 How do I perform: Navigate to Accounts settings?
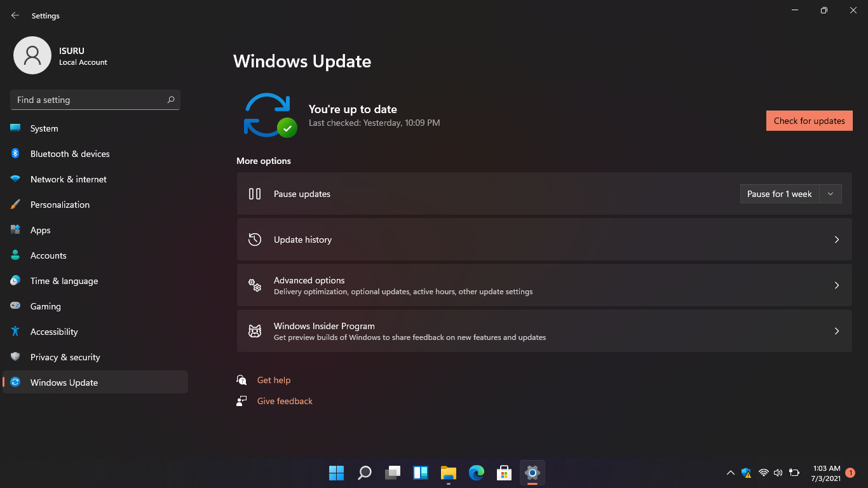pyautogui.click(x=95, y=255)
